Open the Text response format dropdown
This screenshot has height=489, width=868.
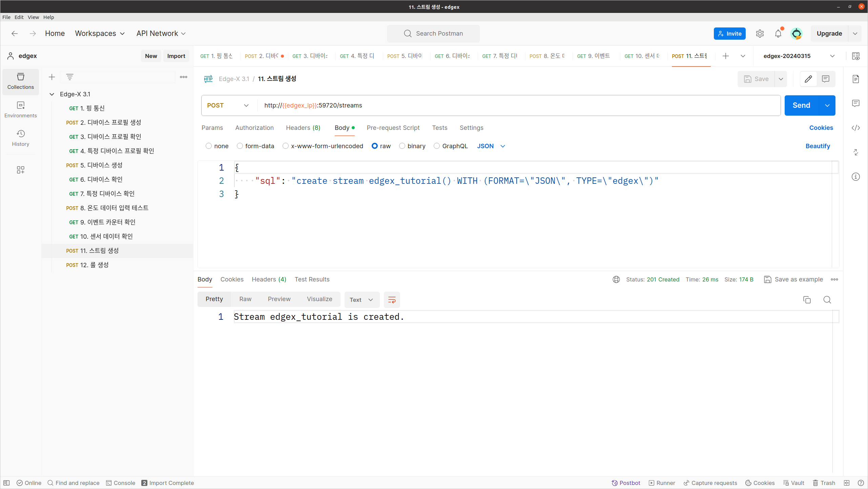pos(361,300)
